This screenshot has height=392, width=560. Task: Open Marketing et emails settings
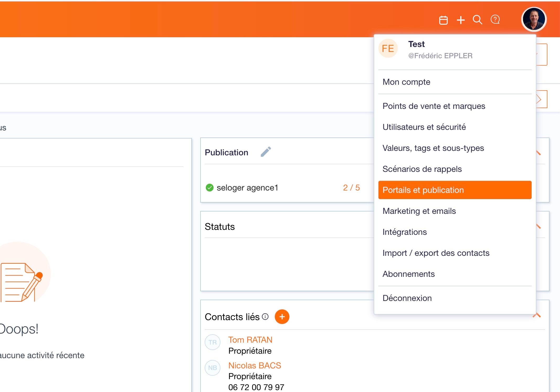[419, 211]
